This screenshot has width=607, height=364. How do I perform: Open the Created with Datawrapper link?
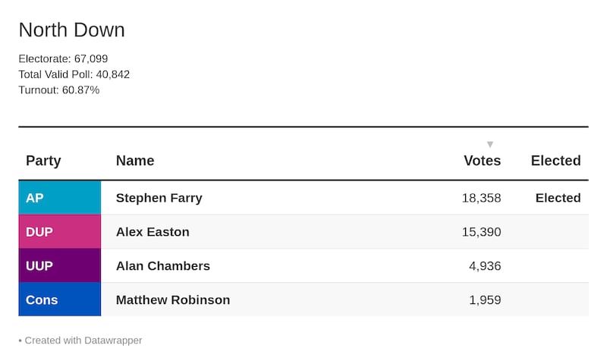[x=83, y=340]
